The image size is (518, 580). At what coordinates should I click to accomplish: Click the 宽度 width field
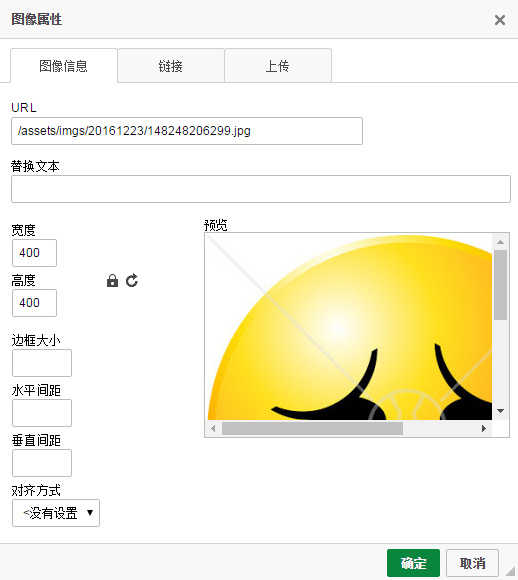point(34,253)
